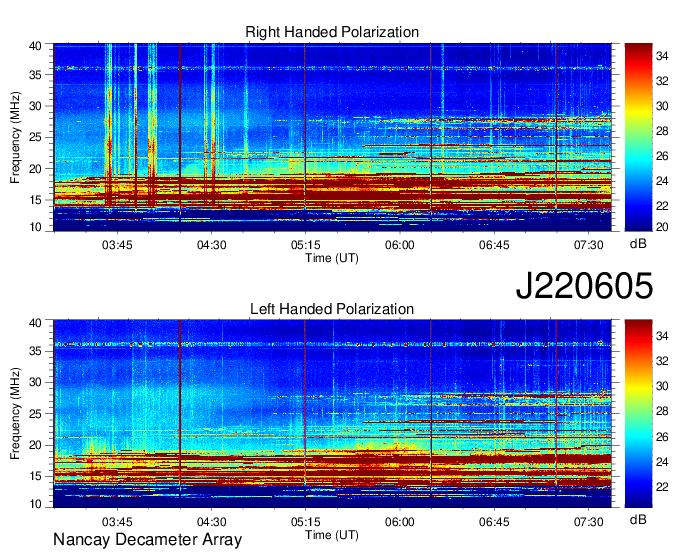680x552 pixels.
Task: Click the 32 label on the bottom colorbar scale
Action: tap(662, 361)
